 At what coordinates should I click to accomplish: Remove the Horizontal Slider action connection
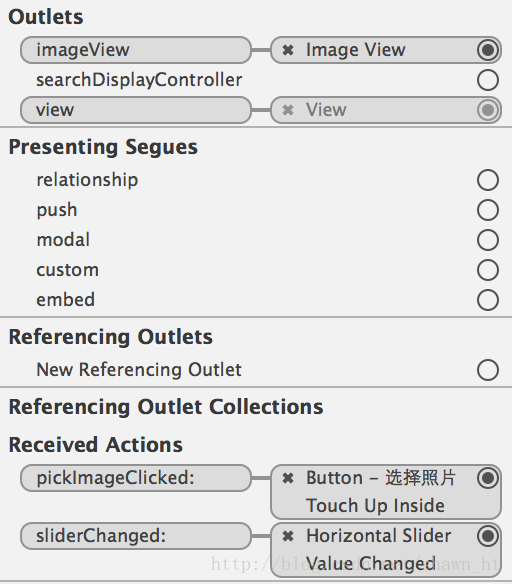point(288,536)
